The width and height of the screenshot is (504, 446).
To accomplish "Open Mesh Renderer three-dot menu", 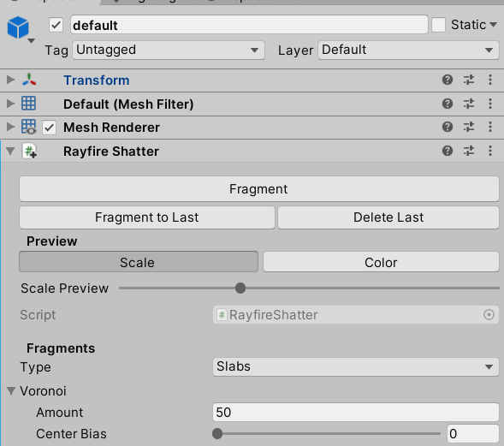I will tap(490, 127).
